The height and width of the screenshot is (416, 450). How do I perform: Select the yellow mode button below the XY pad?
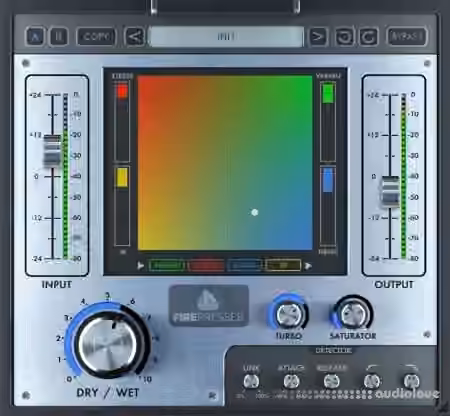tap(283, 265)
